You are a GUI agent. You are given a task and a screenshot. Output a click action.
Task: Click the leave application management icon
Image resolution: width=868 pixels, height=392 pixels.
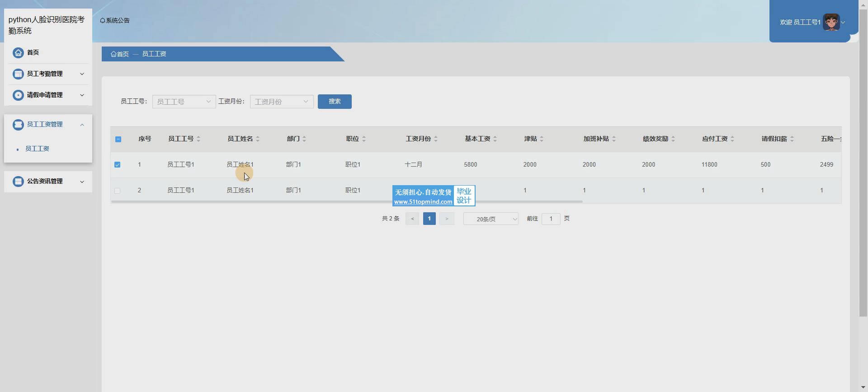(18, 95)
